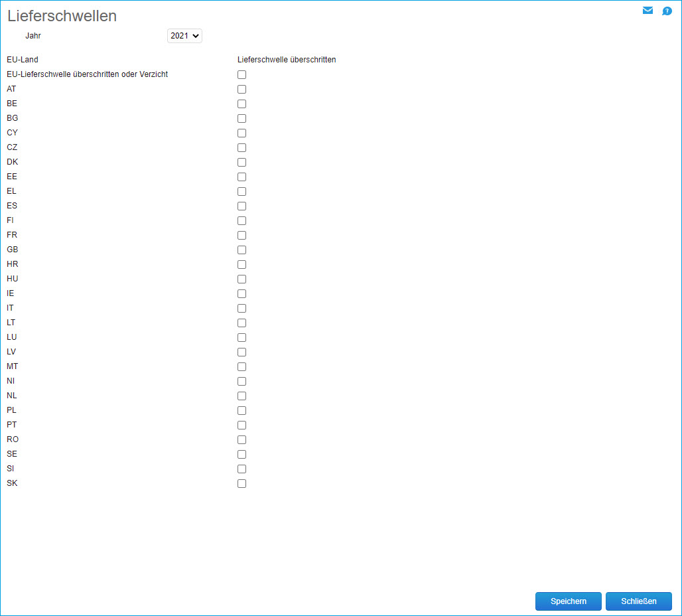Check the EL checkbox
This screenshot has height=616, width=682.
point(242,192)
